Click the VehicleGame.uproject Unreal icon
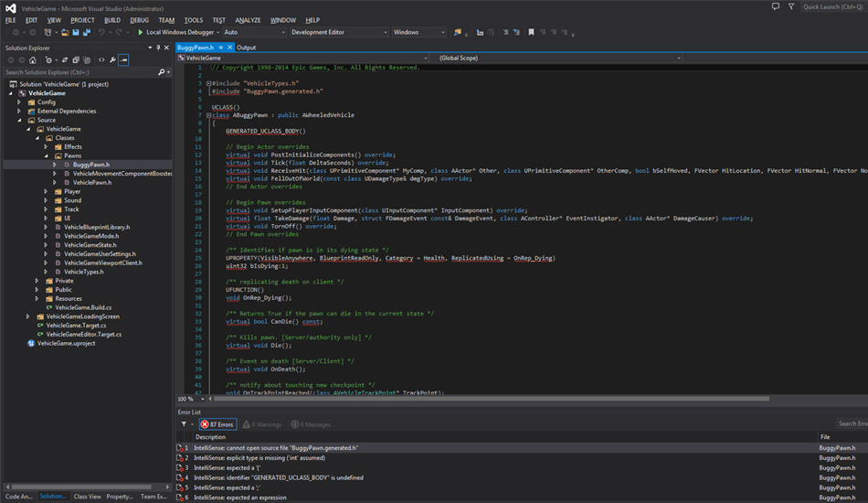Screen dimensions: 868x503 (31, 343)
